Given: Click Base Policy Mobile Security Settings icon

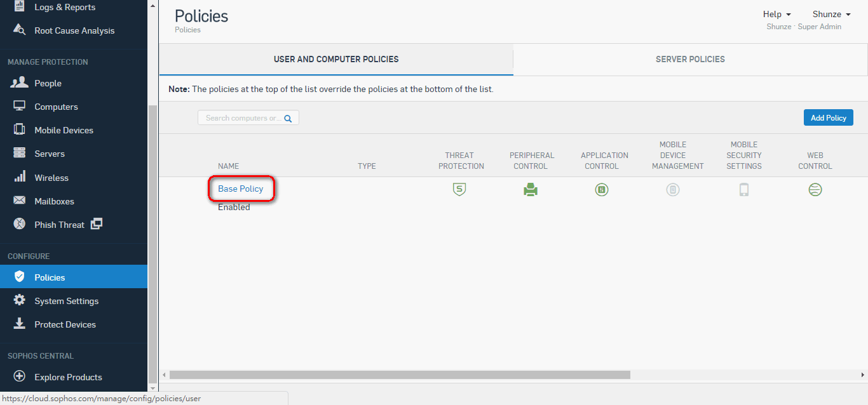Looking at the screenshot, I should [x=744, y=189].
